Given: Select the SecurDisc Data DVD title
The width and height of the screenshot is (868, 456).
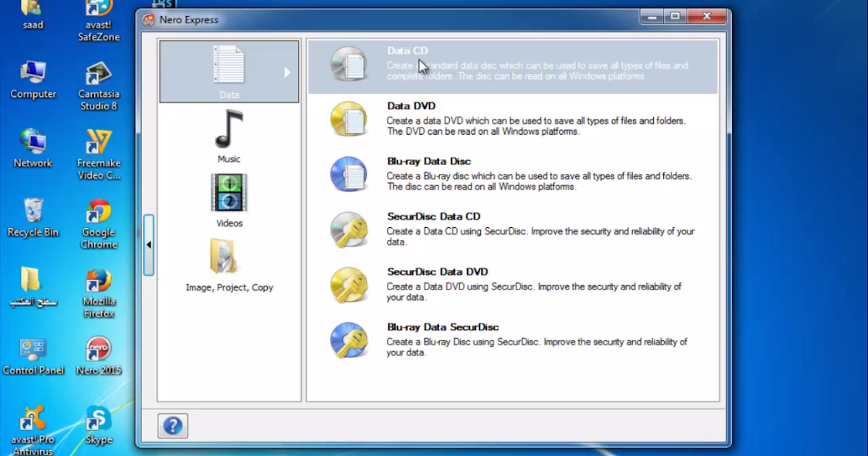Looking at the screenshot, I should pos(438,271).
